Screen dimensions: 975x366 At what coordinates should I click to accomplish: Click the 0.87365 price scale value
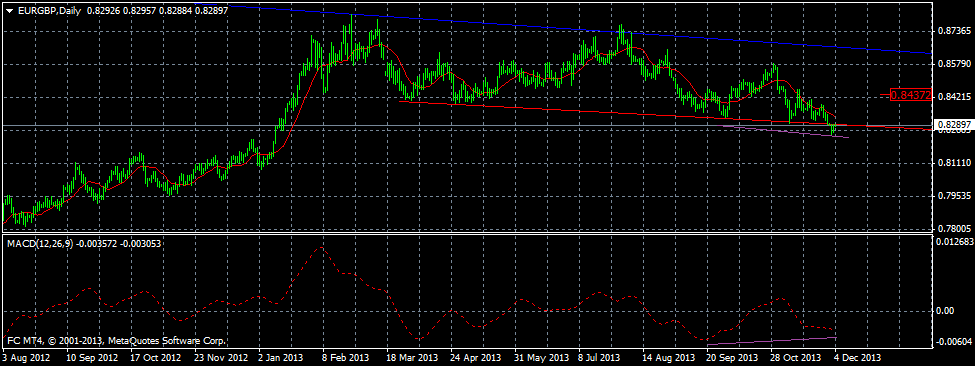pos(954,30)
